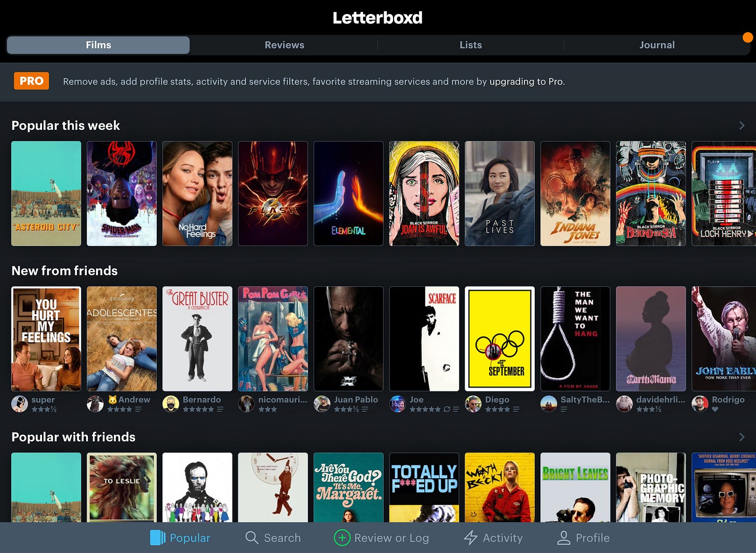The image size is (756, 553).
Task: Tap the Search magnifier icon
Action: [x=251, y=538]
